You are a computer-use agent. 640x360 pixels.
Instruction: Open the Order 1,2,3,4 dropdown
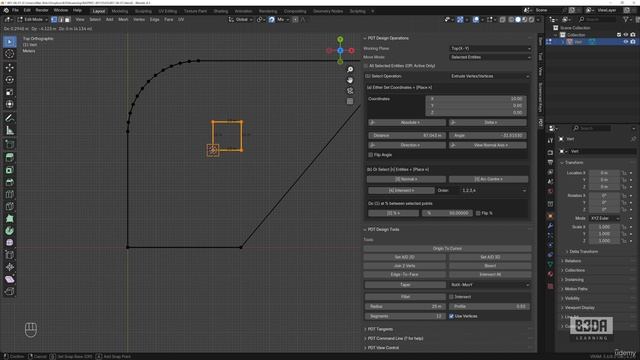(x=494, y=191)
